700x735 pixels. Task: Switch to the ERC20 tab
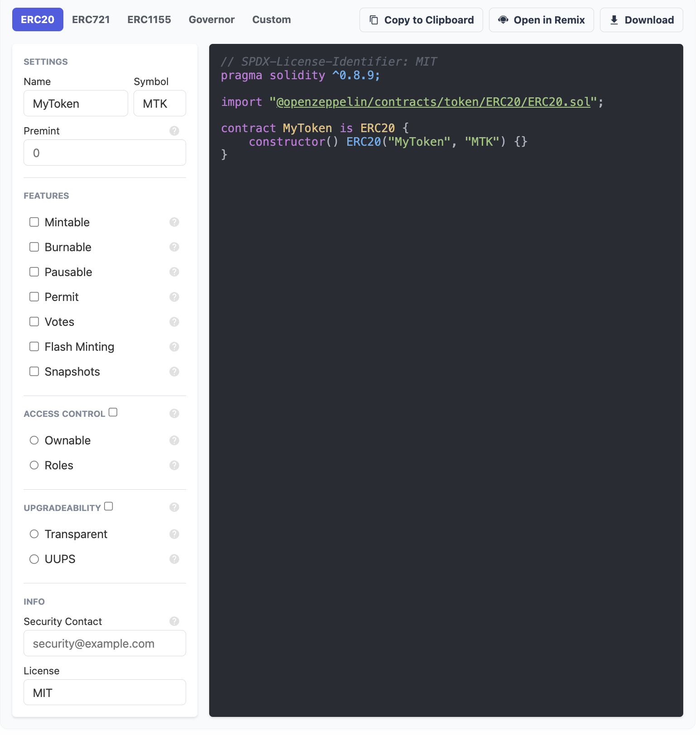click(x=38, y=19)
